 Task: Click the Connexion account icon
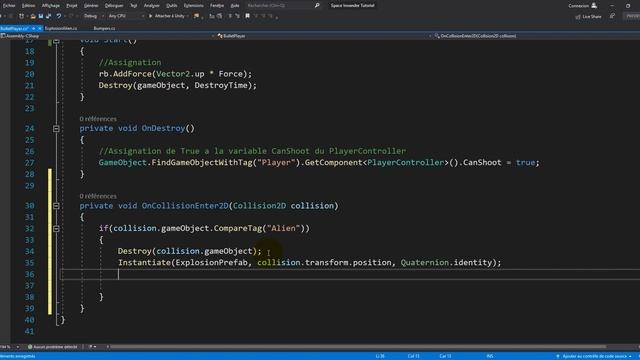(594, 6)
